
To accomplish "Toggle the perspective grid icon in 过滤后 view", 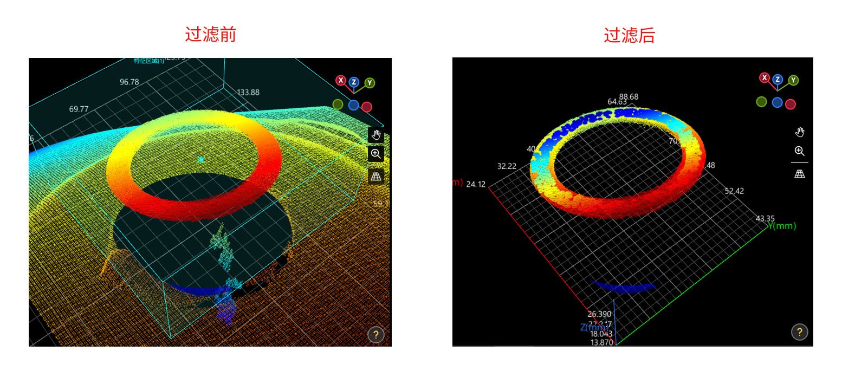I will (800, 174).
